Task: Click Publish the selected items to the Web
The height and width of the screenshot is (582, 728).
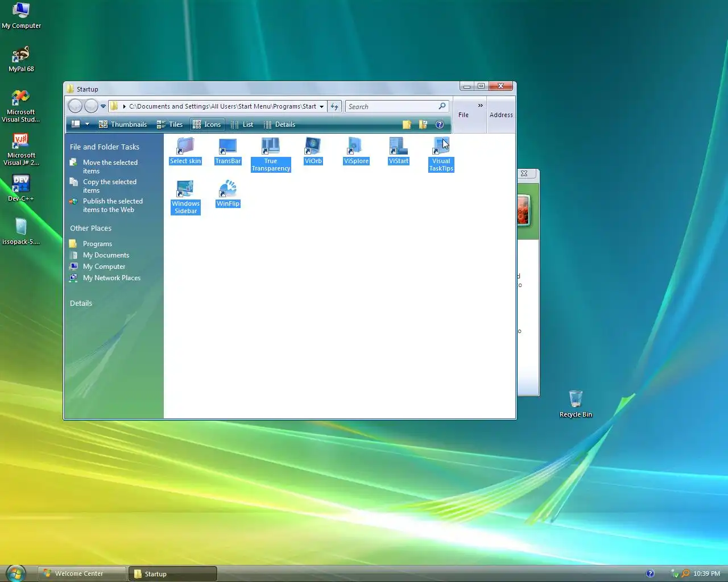Action: (113, 205)
